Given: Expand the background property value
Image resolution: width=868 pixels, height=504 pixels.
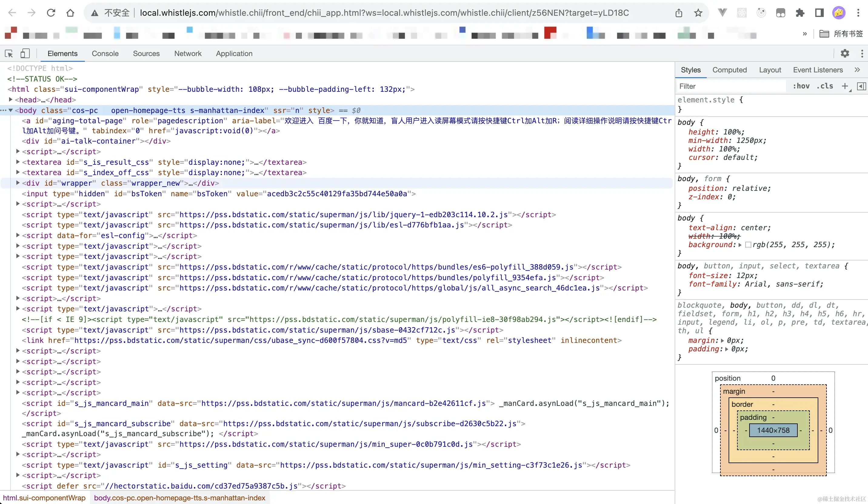Looking at the screenshot, I should pos(740,245).
